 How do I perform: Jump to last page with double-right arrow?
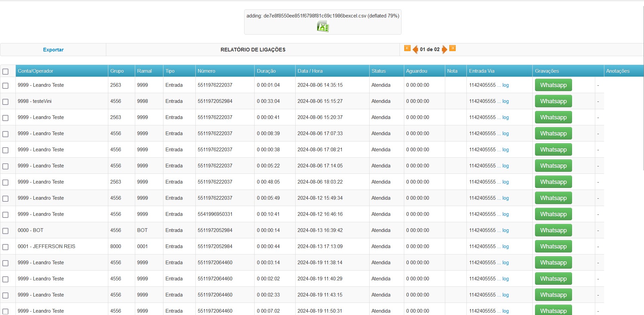452,48
